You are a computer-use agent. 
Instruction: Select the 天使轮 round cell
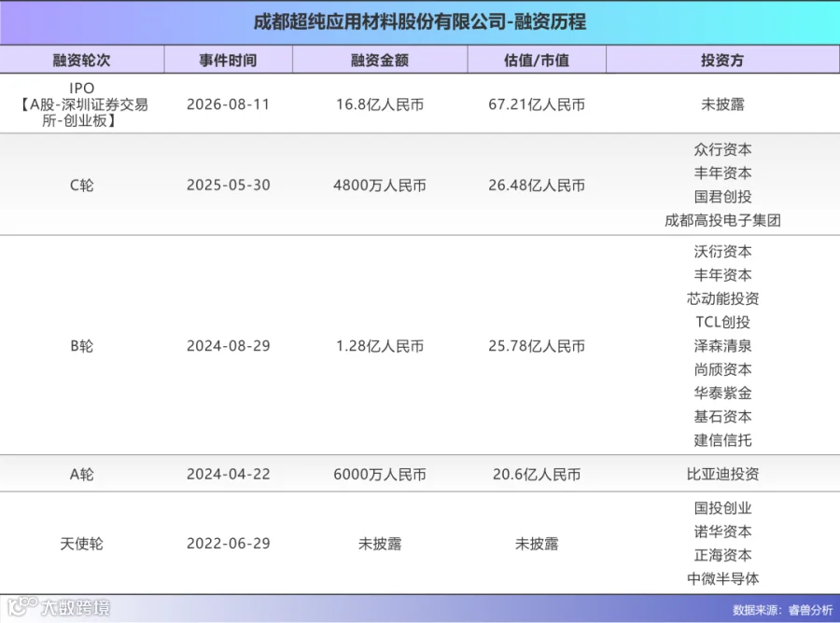tap(81, 544)
